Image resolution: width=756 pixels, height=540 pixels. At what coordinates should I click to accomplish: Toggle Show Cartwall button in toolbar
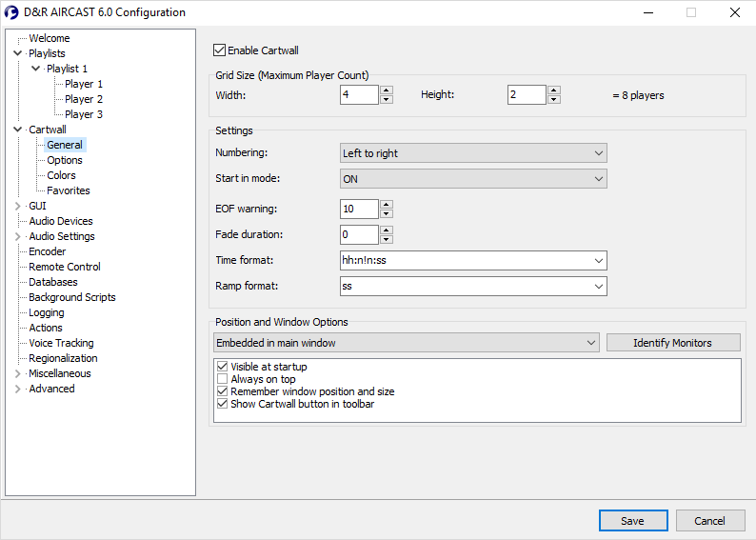tap(222, 404)
